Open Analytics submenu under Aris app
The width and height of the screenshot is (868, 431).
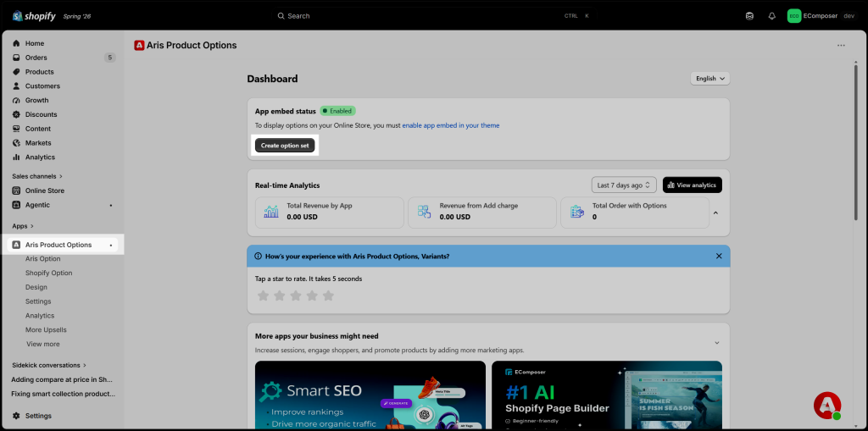coord(40,315)
